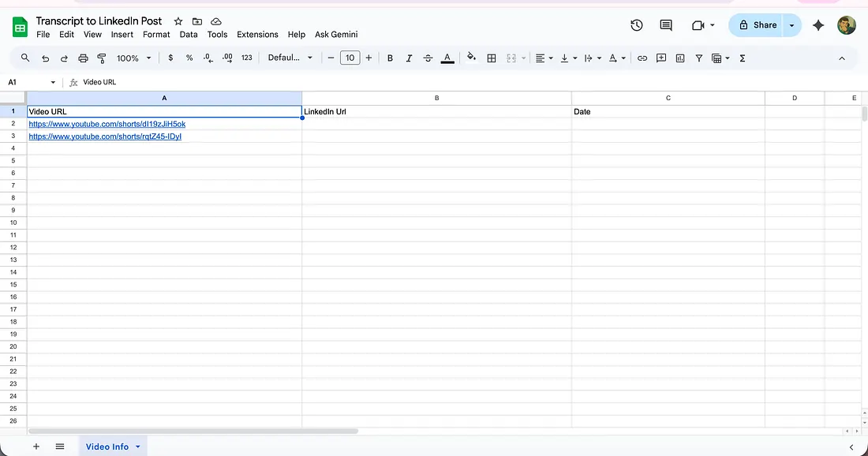
Task: Open the Format menu
Action: (156, 35)
